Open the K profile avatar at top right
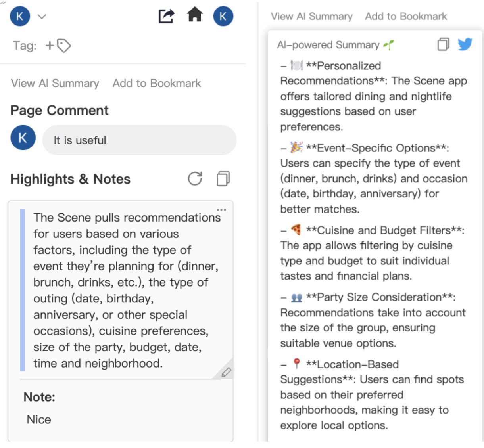The image size is (484, 448). (x=223, y=16)
